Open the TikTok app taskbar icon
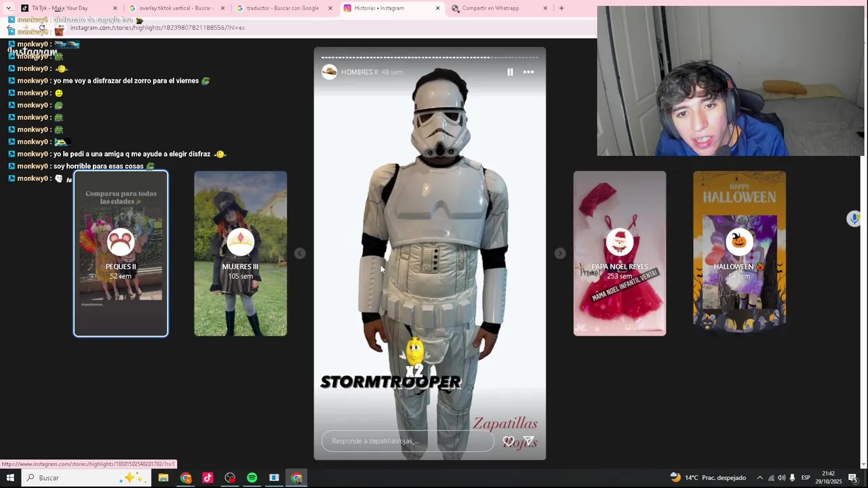 point(208,478)
